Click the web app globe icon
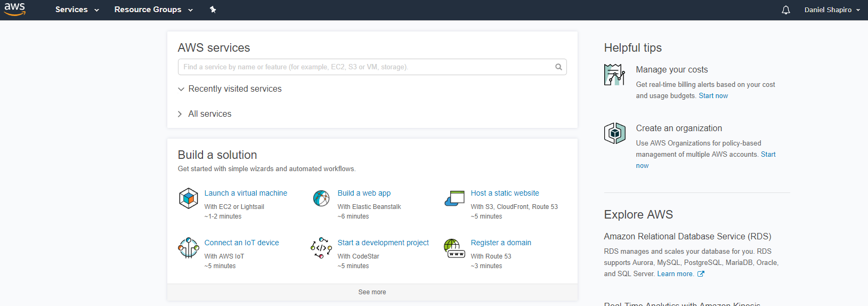This screenshot has width=868, height=306. click(321, 198)
